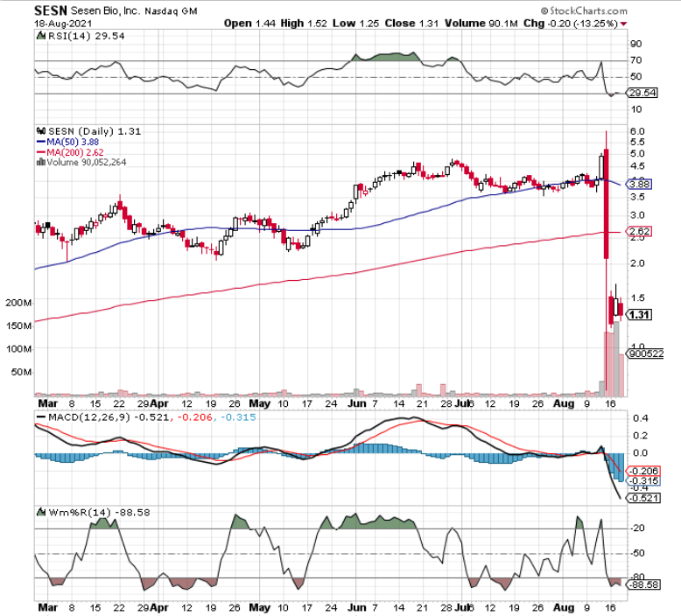This screenshot has height=616, width=681.
Task: Click the RSI(14) indicator mountain icon
Action: pyautogui.click(x=41, y=36)
